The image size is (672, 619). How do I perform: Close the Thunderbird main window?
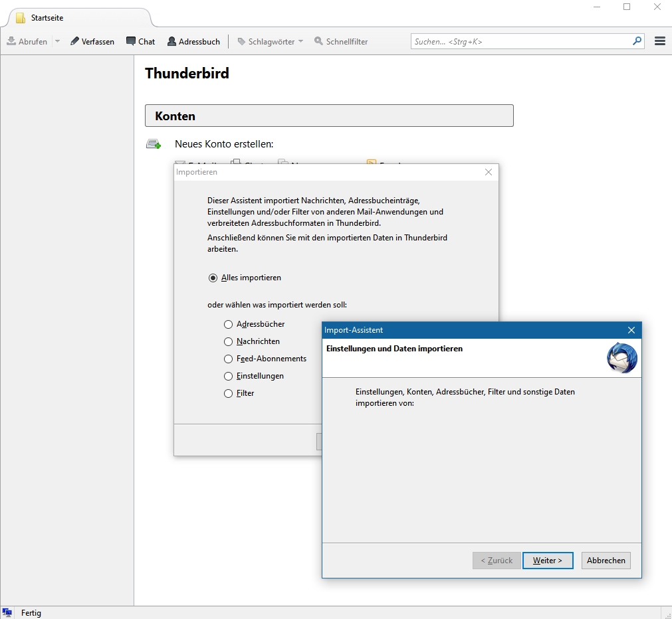657,7
